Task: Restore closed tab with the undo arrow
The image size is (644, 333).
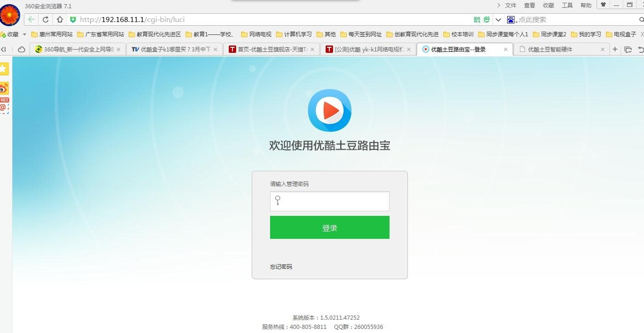Action: click(x=641, y=49)
